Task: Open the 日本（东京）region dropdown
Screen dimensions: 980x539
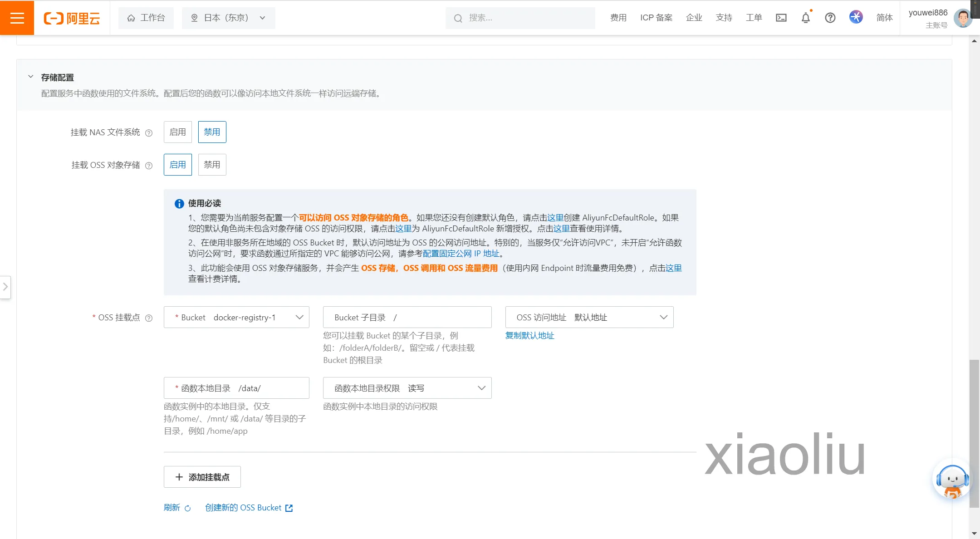Action: [228, 18]
